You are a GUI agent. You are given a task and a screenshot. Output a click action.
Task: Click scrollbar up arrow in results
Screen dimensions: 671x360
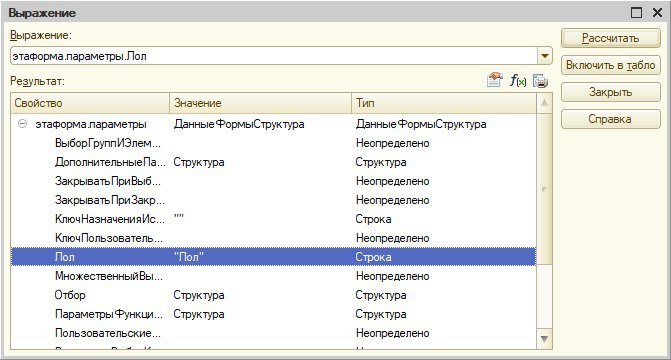click(544, 103)
